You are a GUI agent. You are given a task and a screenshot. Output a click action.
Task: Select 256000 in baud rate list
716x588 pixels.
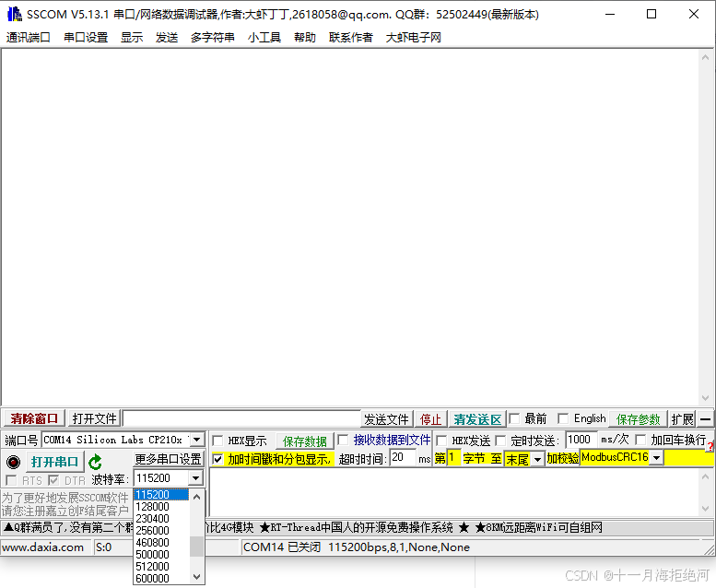[161, 531]
